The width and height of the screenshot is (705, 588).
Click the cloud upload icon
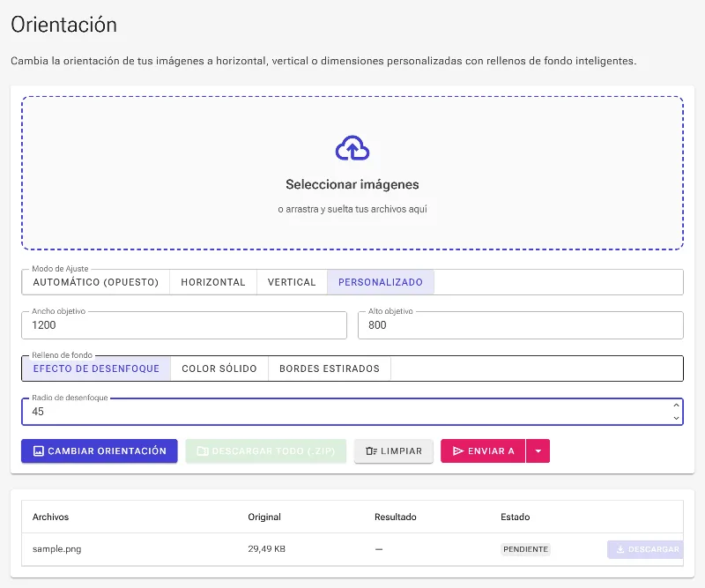[352, 148]
